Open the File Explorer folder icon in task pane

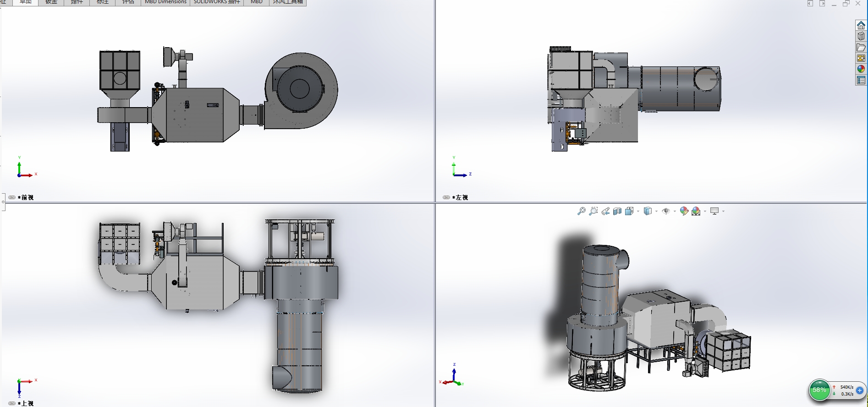pyautogui.click(x=861, y=47)
